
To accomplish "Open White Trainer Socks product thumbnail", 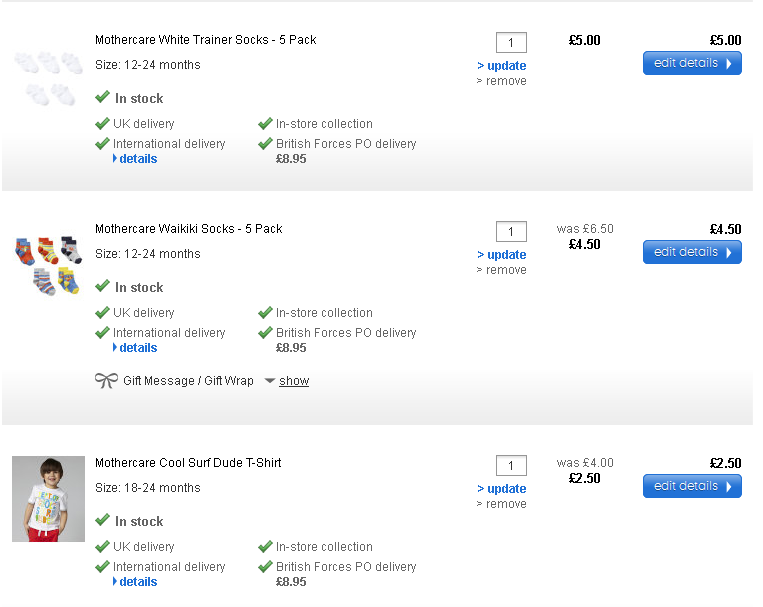I will [48, 78].
